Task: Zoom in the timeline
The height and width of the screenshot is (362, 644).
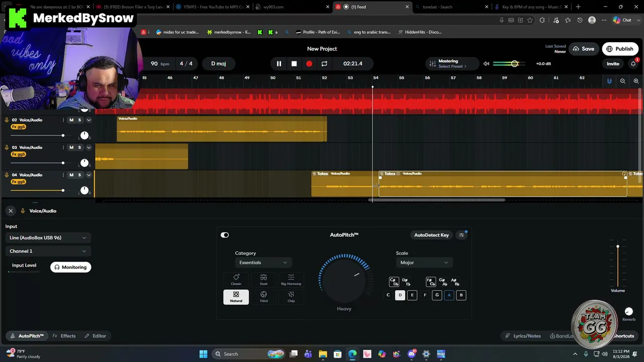Action: (x=636, y=81)
